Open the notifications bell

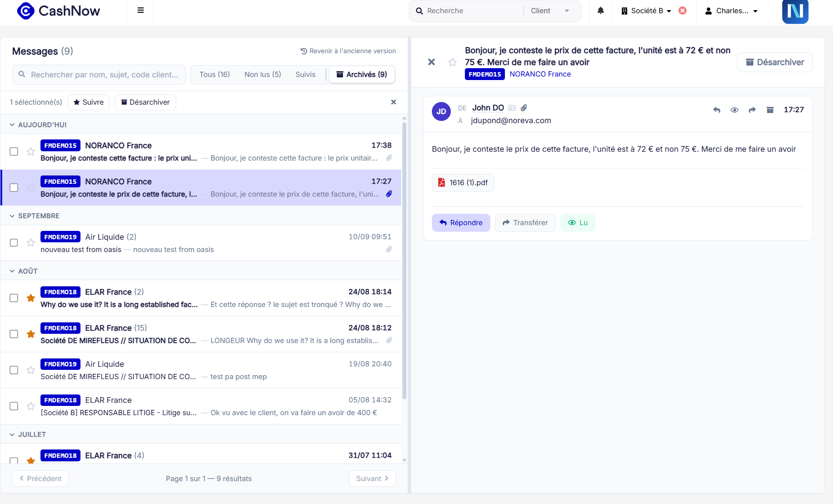(x=600, y=11)
